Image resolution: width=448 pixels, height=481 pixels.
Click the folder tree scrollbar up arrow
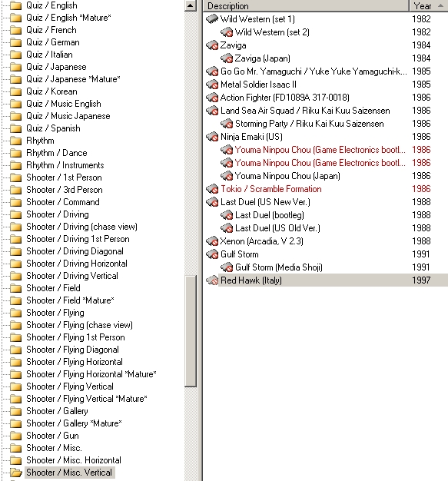tap(191, 5)
